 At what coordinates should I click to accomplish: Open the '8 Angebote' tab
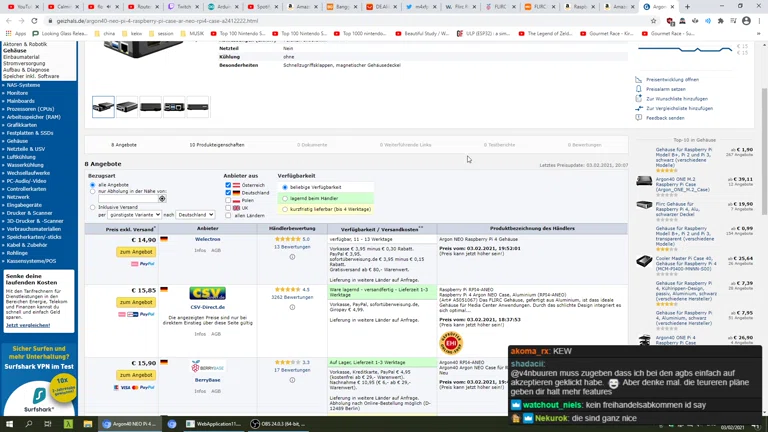point(124,145)
